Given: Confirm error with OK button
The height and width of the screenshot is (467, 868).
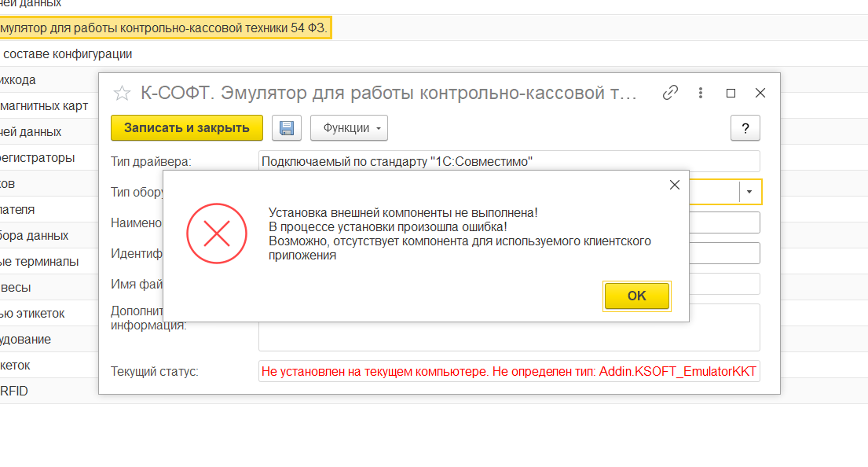Looking at the screenshot, I should [x=636, y=296].
